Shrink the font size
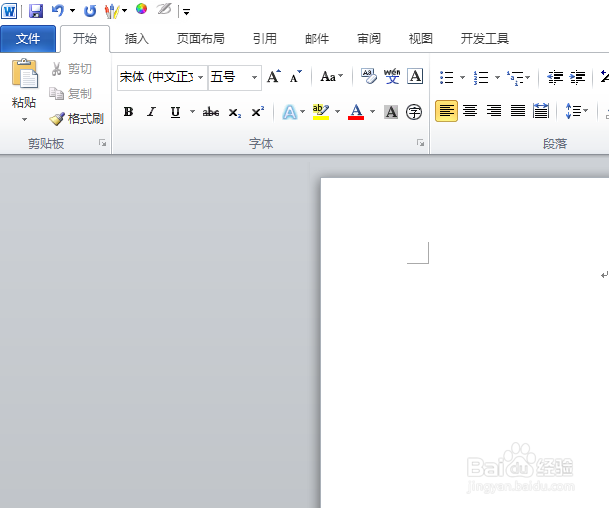 pyautogui.click(x=296, y=76)
